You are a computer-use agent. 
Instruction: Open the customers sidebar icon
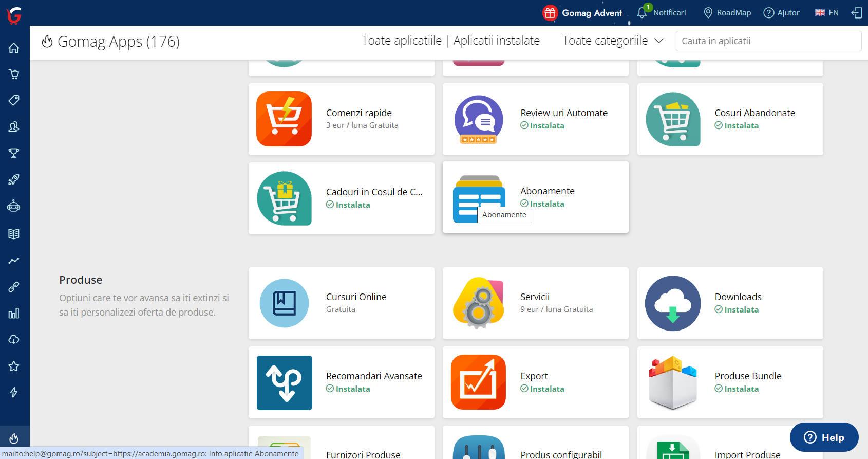pyautogui.click(x=14, y=126)
